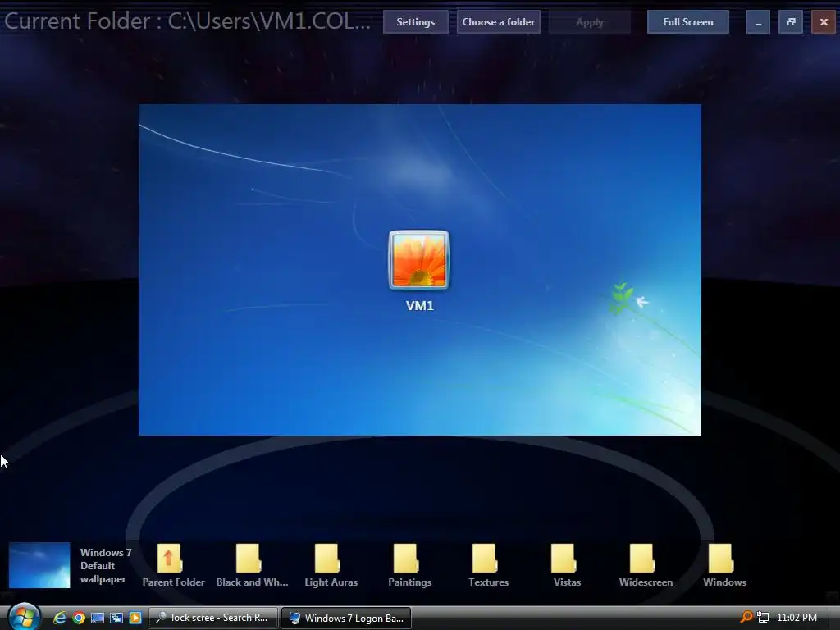Viewport: 840px width, 630px height.
Task: Click the 11:02 PM clock
Action: [797, 618]
